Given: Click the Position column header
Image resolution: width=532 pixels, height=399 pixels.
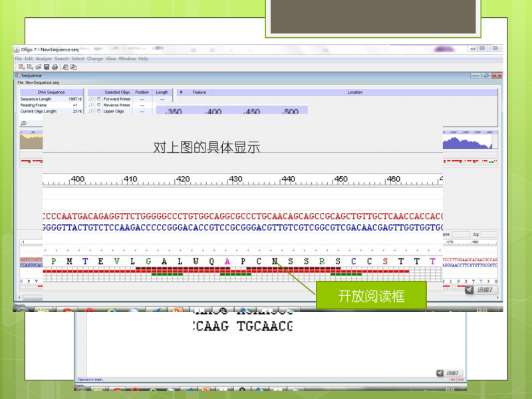Looking at the screenshot, I should point(142,92).
